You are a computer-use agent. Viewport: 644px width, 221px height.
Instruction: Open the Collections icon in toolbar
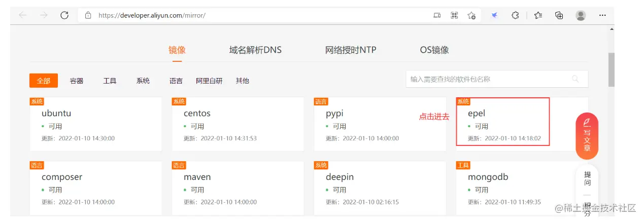click(x=559, y=15)
